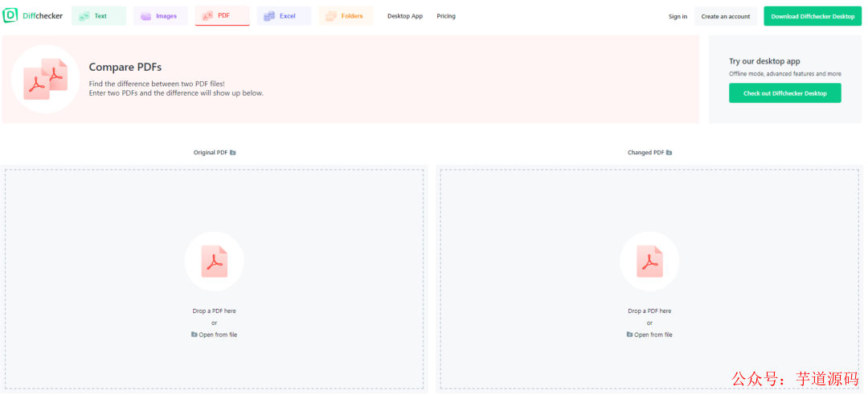Click the Text tab's document icon
This screenshot has height=395, width=868.
point(84,17)
